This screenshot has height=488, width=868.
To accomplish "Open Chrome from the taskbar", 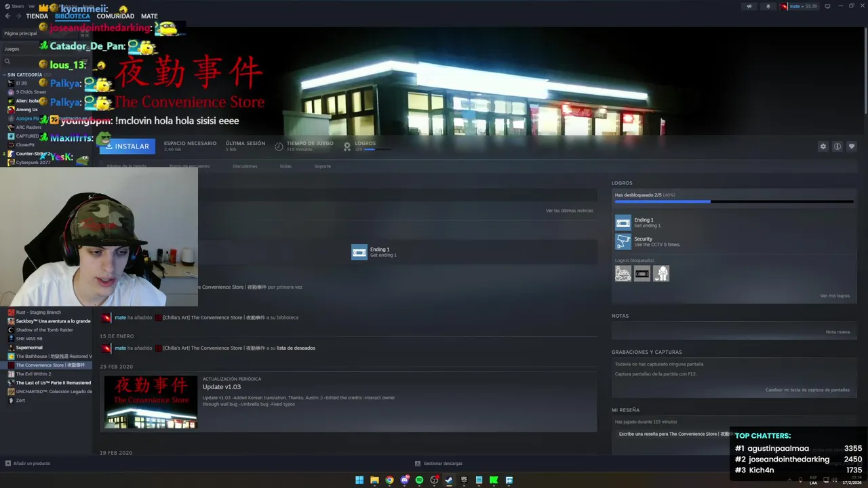I will (x=389, y=480).
